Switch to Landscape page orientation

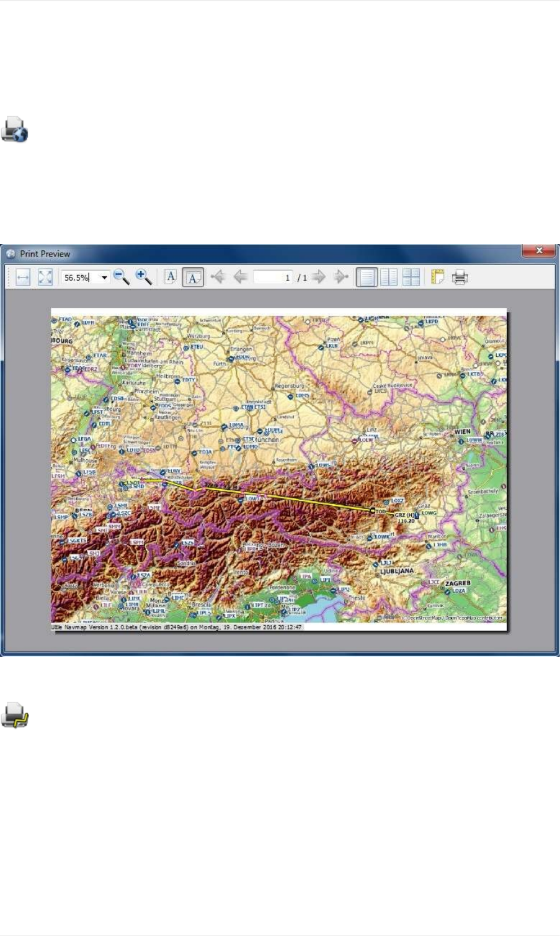[x=193, y=277]
